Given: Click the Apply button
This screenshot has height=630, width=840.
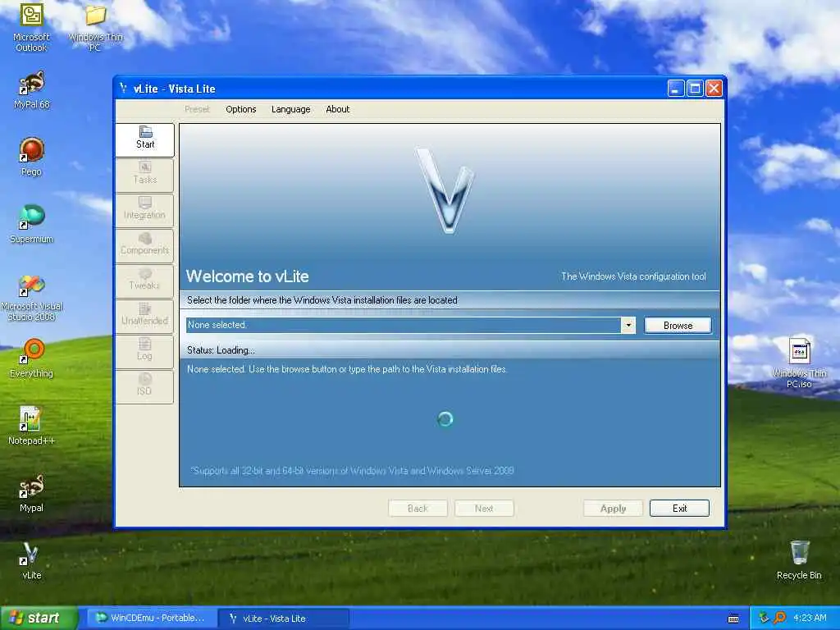Looking at the screenshot, I should pyautogui.click(x=613, y=509).
